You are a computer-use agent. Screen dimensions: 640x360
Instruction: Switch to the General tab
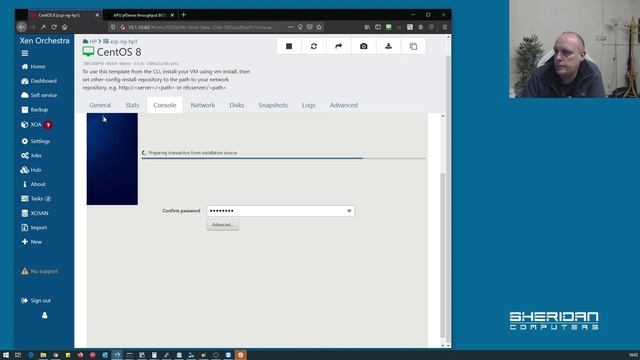[100, 105]
